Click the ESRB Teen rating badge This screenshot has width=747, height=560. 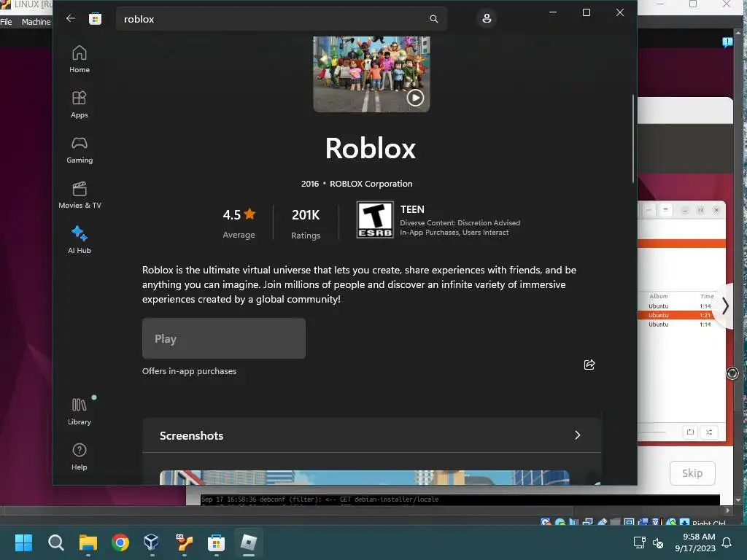tap(375, 219)
